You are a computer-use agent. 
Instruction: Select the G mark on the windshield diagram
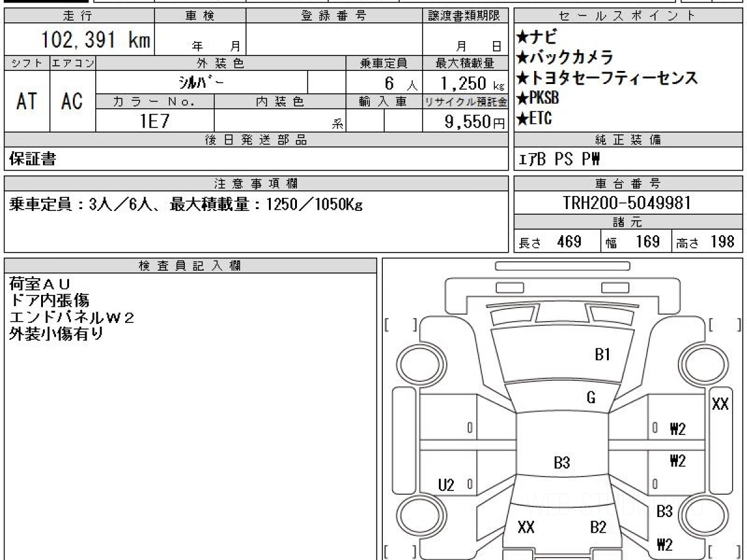point(591,398)
